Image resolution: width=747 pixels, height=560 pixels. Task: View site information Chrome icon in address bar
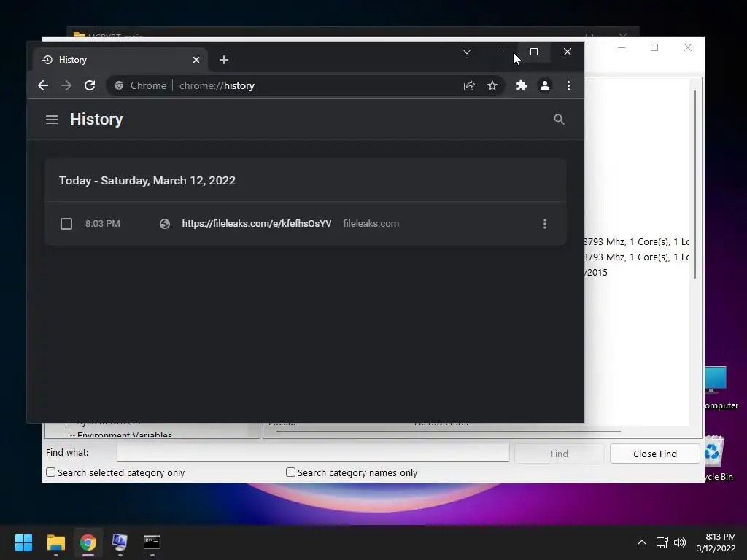click(x=119, y=86)
